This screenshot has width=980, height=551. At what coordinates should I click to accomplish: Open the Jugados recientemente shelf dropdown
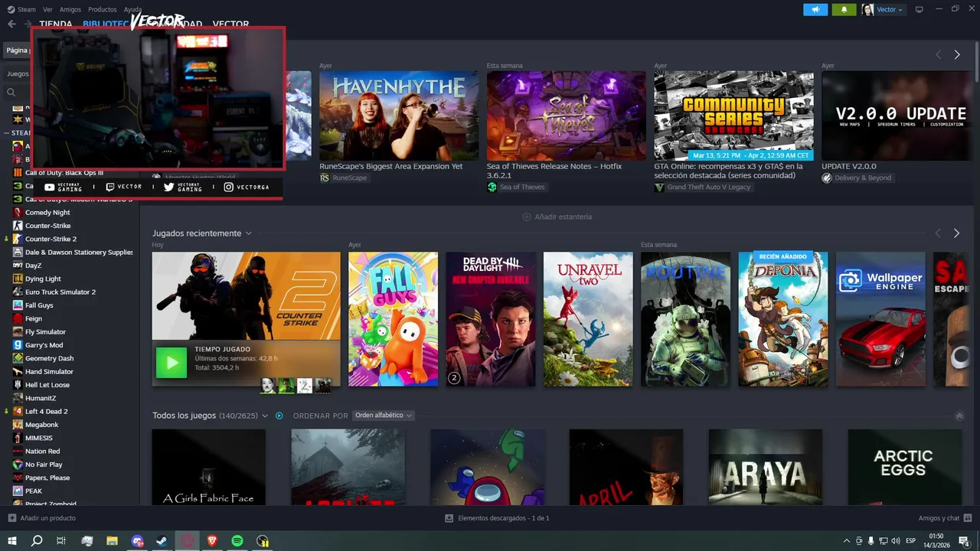(x=249, y=233)
